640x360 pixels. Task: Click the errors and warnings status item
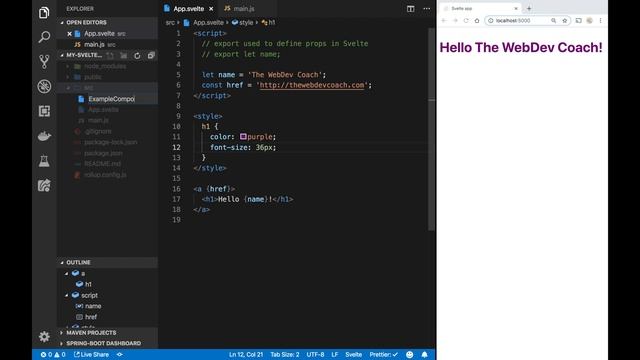point(53,355)
